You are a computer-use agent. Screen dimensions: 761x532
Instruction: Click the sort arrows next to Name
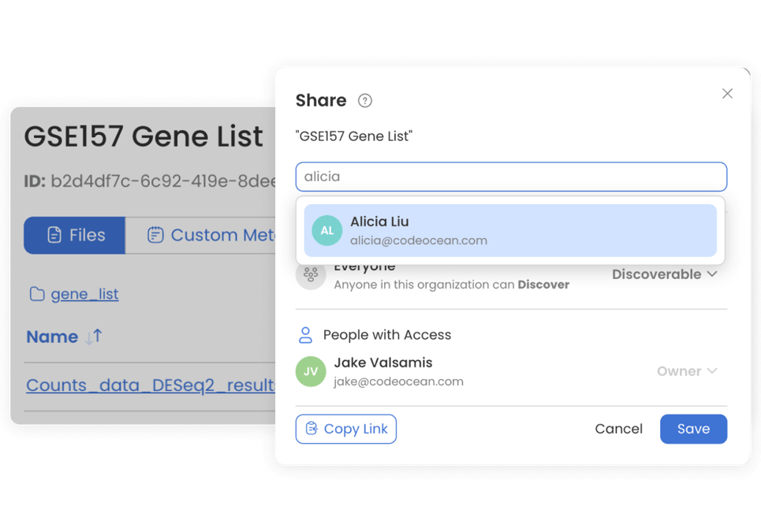coord(94,337)
